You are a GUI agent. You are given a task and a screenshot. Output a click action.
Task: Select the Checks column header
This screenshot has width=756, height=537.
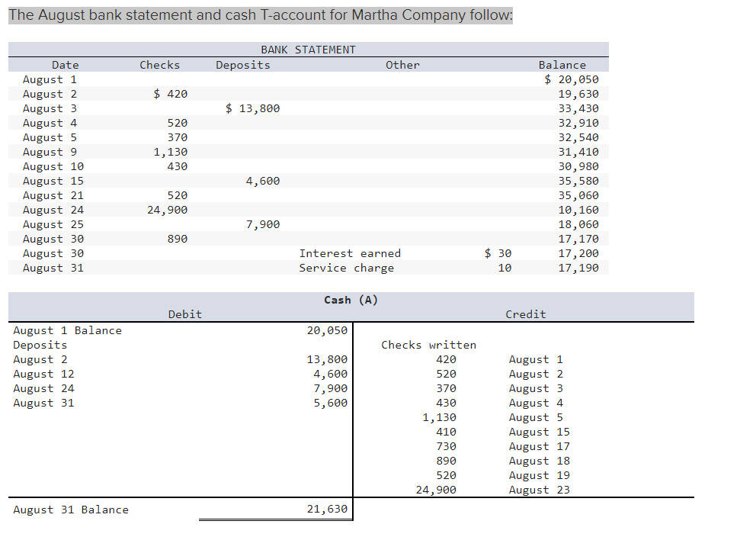click(159, 65)
